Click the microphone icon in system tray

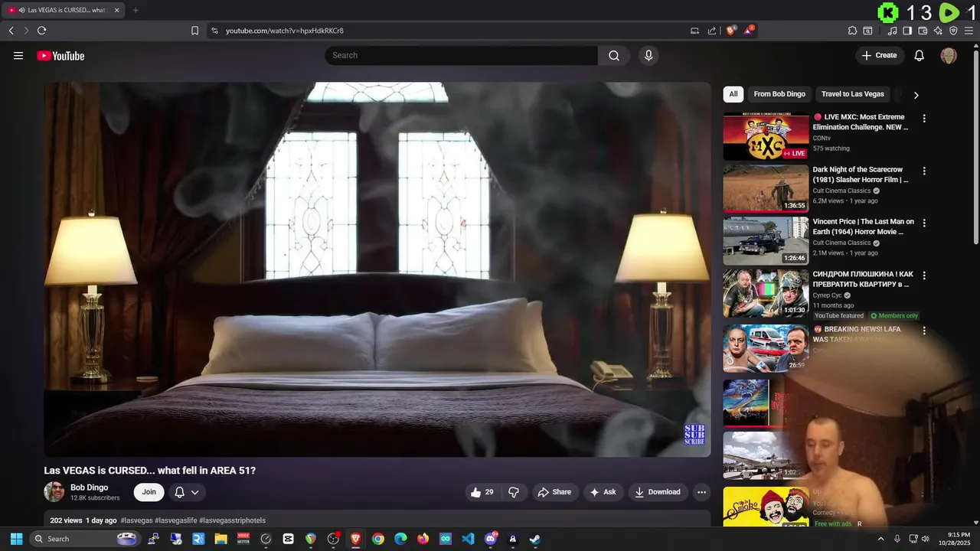coord(897,539)
